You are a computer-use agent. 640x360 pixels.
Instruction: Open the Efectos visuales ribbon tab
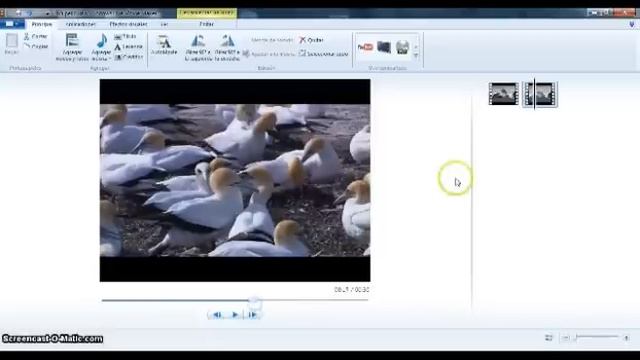[x=128, y=24]
